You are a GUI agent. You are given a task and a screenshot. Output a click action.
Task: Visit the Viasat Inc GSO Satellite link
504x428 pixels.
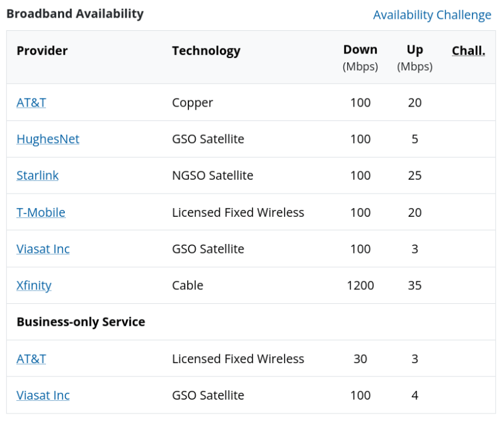tap(43, 249)
